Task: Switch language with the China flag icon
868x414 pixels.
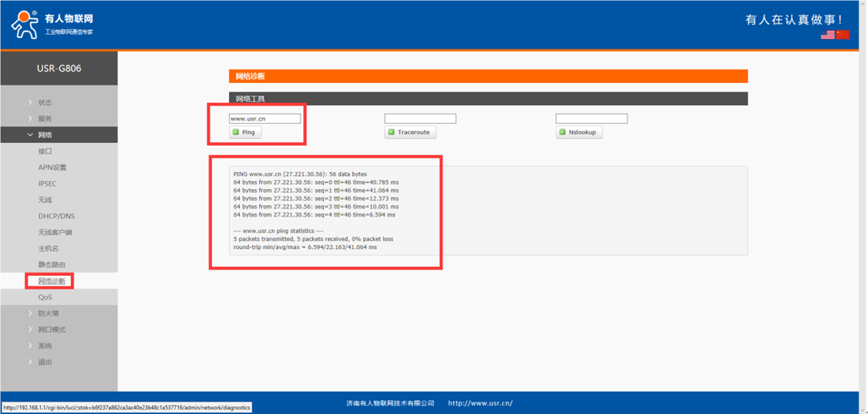Action: (842, 35)
